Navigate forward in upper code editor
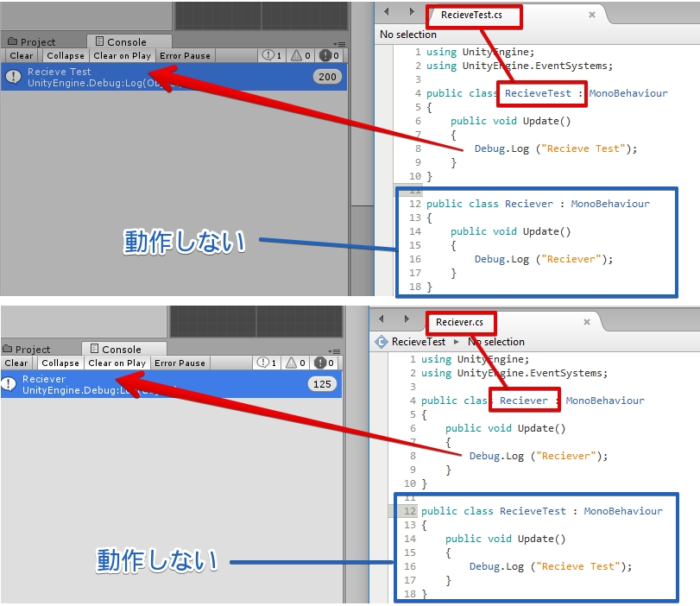Viewport: 700px width, 606px height. point(412,11)
